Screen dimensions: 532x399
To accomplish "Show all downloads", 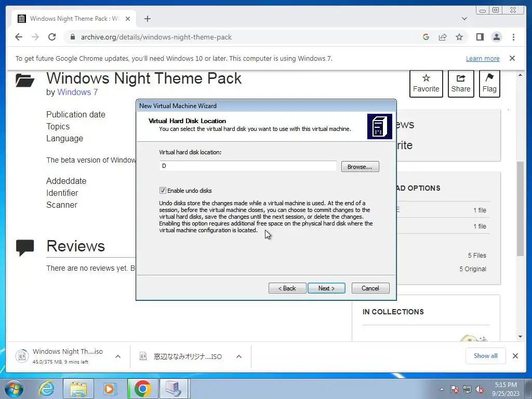I will [x=486, y=355].
